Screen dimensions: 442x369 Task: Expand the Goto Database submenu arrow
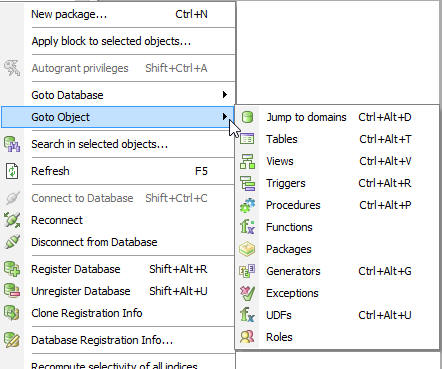click(x=225, y=95)
